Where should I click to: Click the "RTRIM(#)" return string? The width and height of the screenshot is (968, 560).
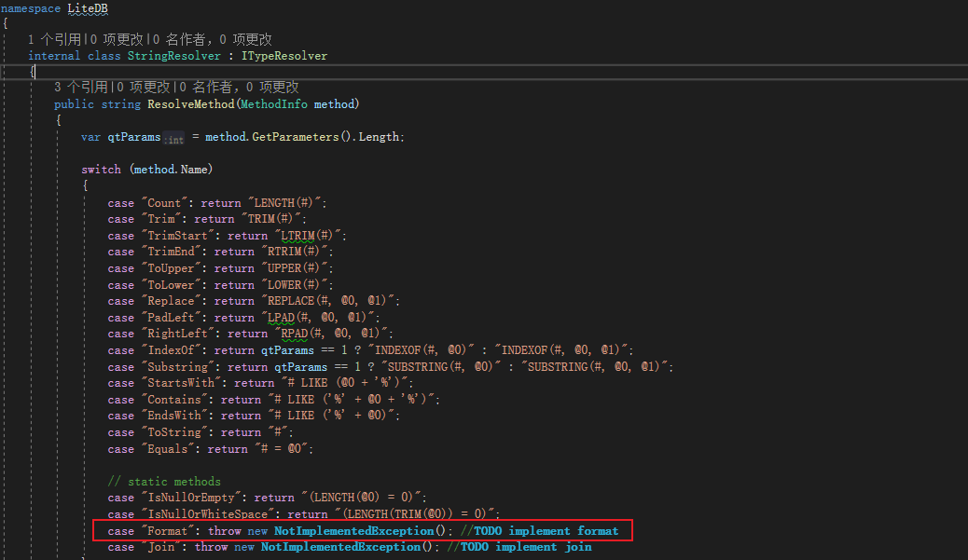click(x=293, y=252)
